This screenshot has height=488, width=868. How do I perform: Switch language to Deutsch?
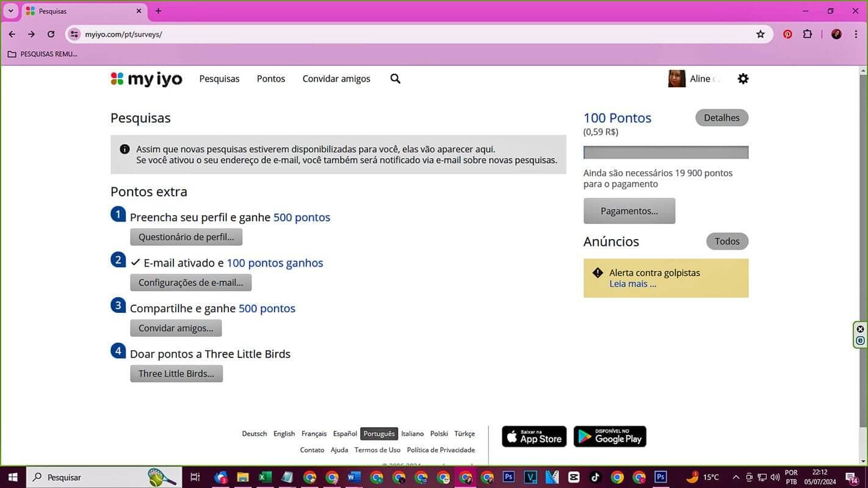coord(255,434)
